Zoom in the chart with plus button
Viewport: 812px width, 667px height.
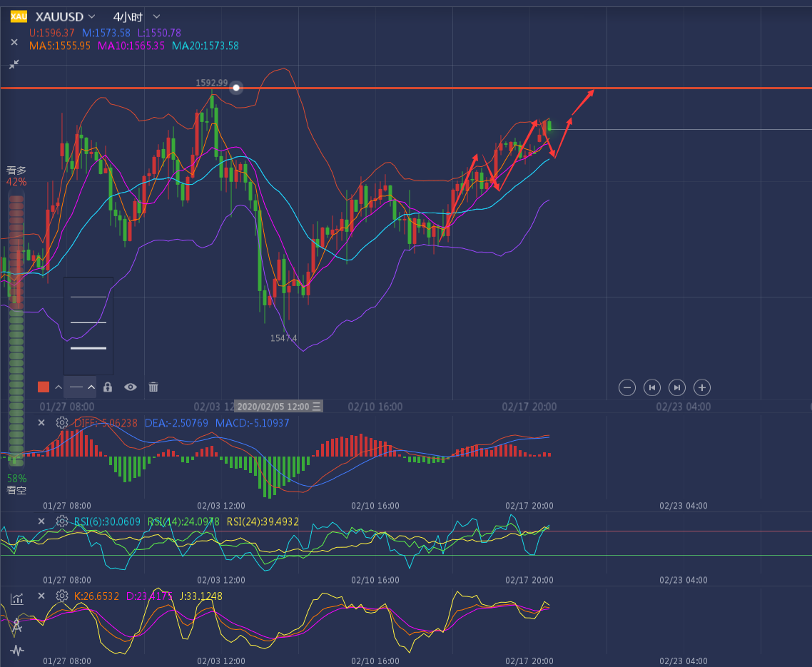point(702,387)
